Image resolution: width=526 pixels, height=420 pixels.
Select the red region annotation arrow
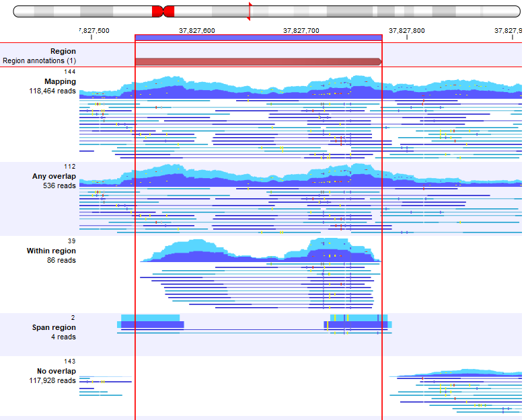[258, 62]
